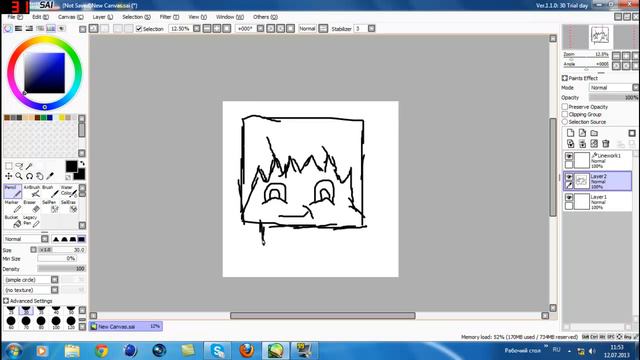The height and width of the screenshot is (360, 640).
Task: Click the brush Size slider
Action: pyautogui.click(x=62, y=250)
